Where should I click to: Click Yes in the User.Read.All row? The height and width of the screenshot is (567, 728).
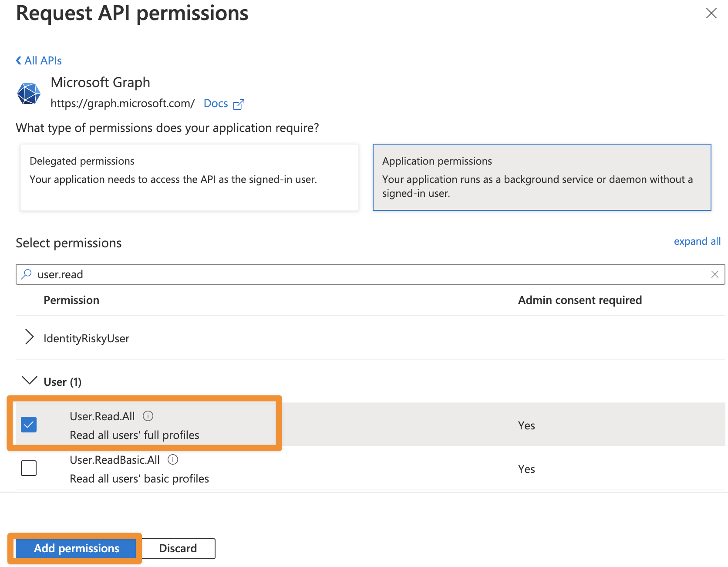tap(526, 425)
